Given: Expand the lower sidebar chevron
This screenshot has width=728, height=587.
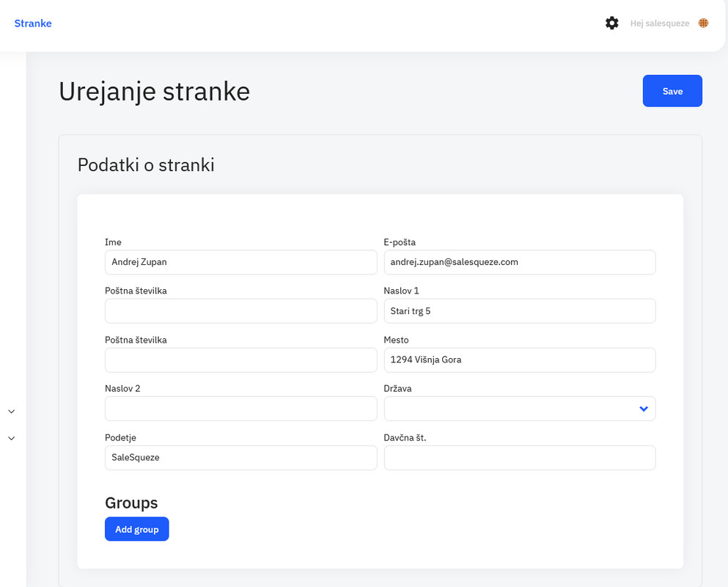Looking at the screenshot, I should (12, 438).
